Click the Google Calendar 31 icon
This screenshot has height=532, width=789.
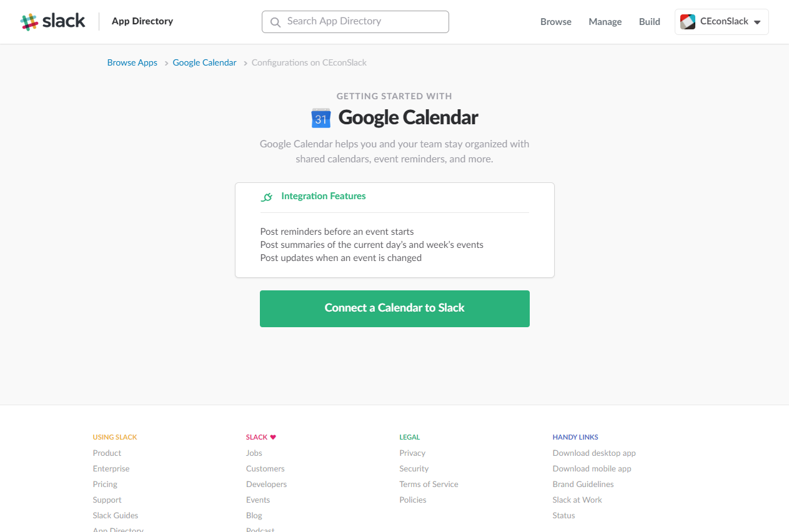pyautogui.click(x=321, y=118)
